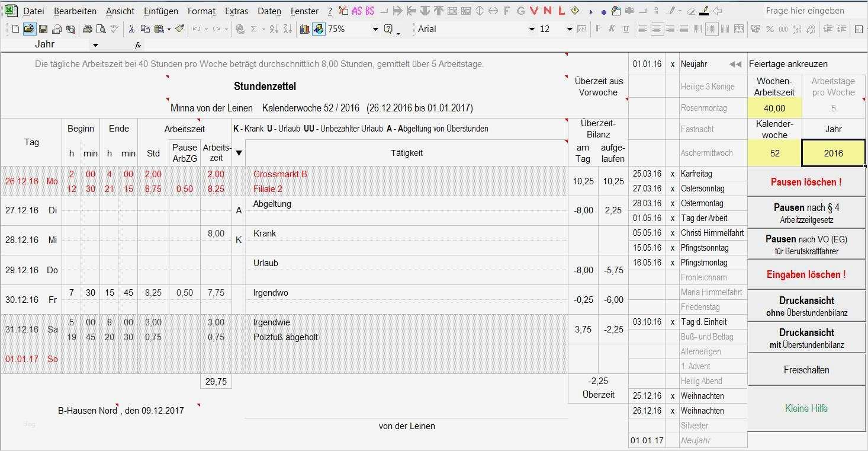Image resolution: width=868 pixels, height=451 pixels.
Task: Click the Save diskette icon
Action: 43,28
